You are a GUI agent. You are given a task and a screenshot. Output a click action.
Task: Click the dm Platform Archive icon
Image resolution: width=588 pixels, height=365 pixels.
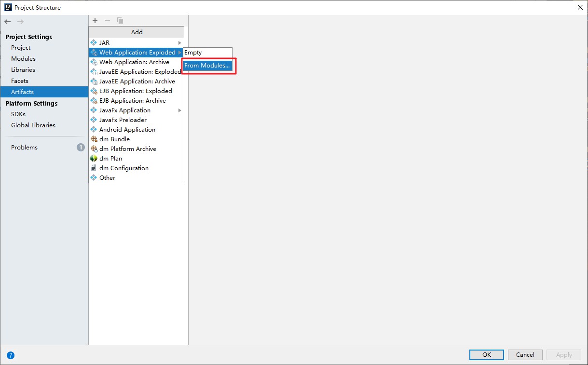(x=94, y=149)
